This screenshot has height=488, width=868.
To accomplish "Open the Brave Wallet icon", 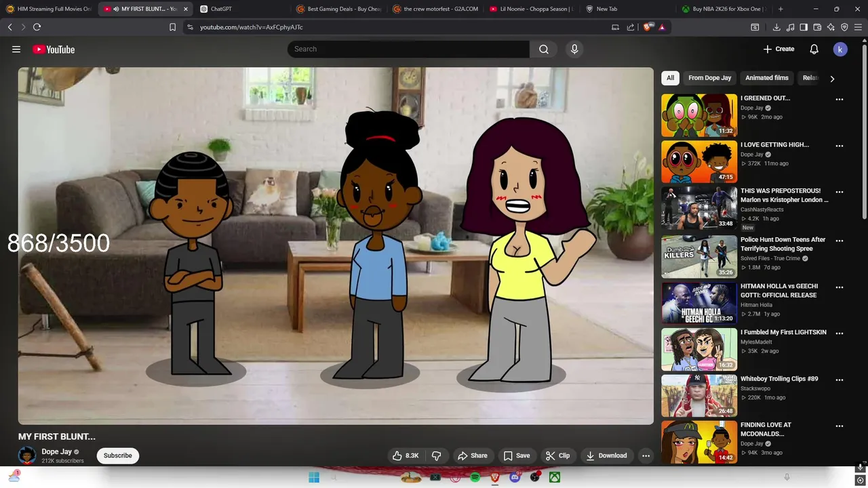I will (817, 27).
